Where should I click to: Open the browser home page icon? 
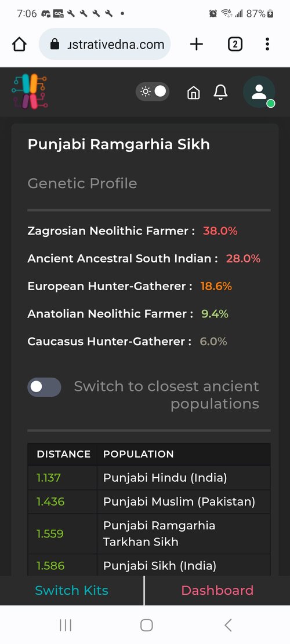(19, 45)
